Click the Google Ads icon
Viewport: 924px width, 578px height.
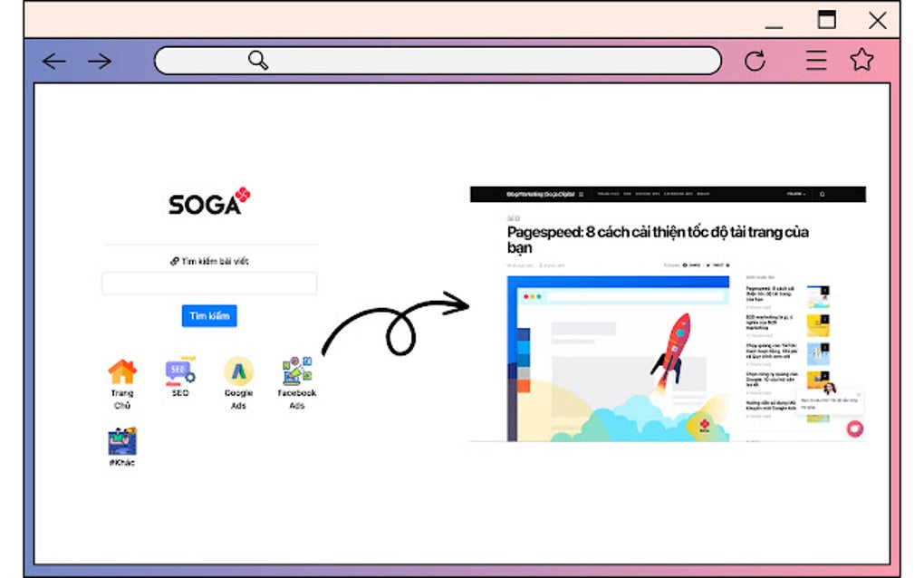pyautogui.click(x=237, y=370)
